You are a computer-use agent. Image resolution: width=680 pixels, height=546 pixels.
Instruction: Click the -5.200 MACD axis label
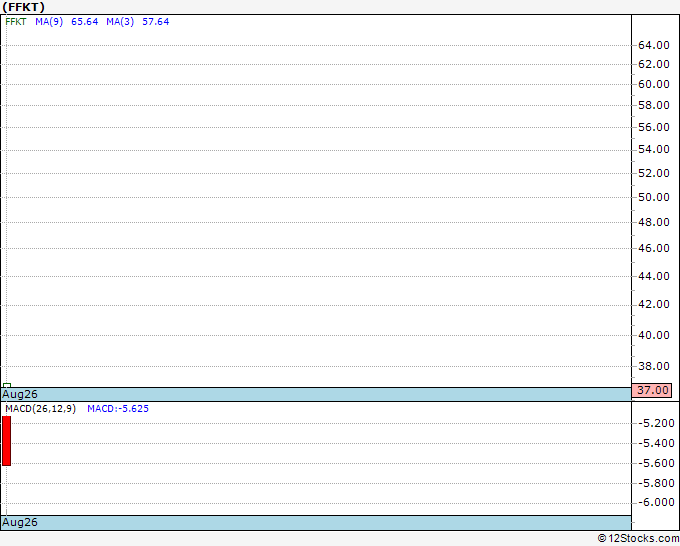[657, 423]
